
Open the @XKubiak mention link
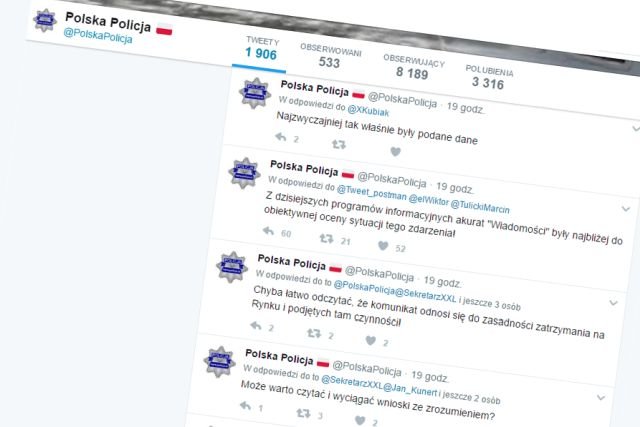(x=368, y=111)
